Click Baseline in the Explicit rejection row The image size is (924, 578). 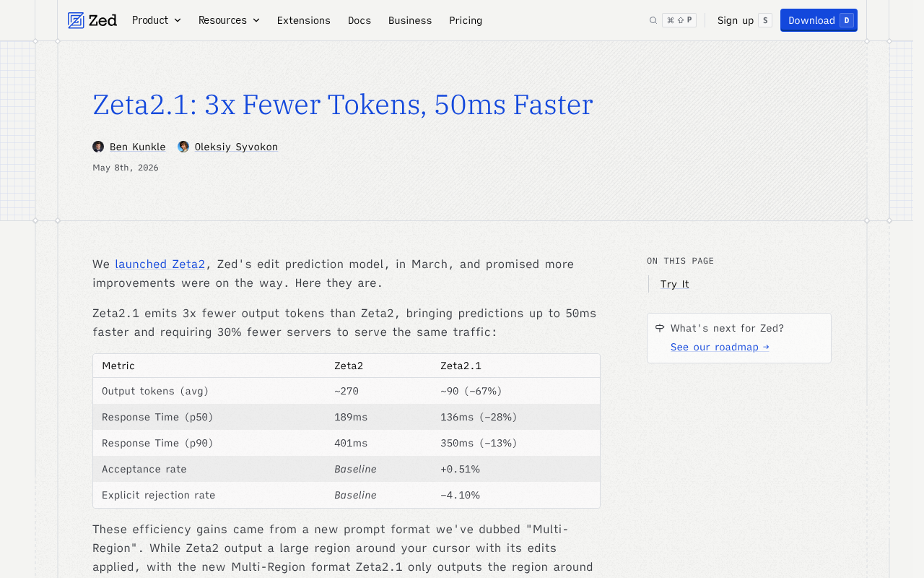pos(355,495)
